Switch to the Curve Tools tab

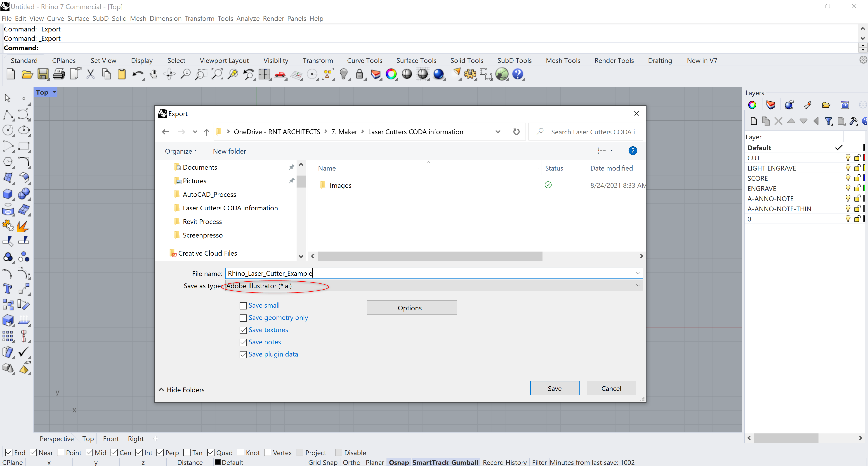coord(365,60)
